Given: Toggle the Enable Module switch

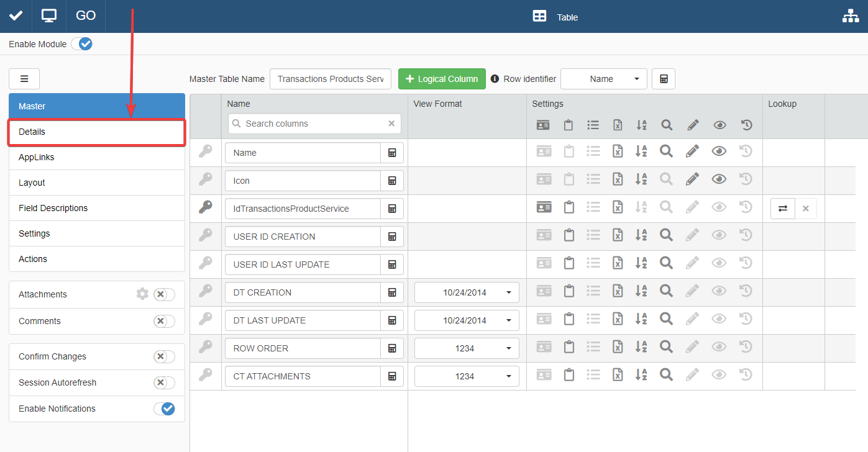Looking at the screenshot, I should click(x=81, y=44).
